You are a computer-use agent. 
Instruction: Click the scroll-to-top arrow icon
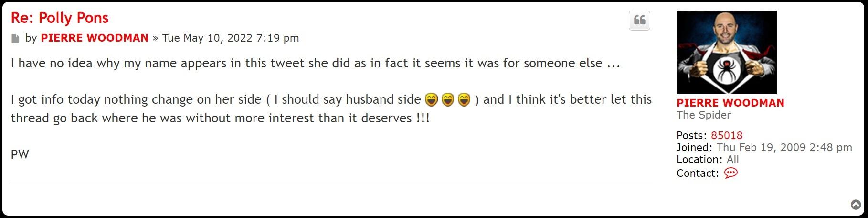click(x=856, y=205)
